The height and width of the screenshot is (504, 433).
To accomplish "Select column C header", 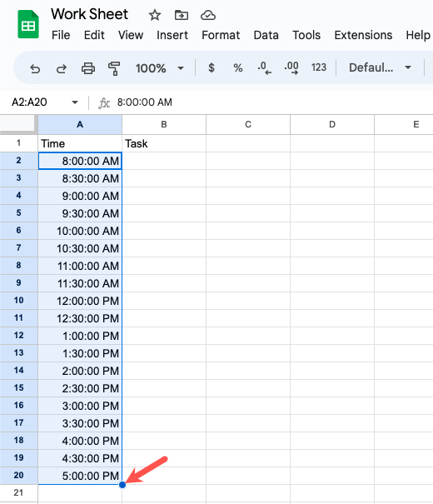I will click(248, 124).
